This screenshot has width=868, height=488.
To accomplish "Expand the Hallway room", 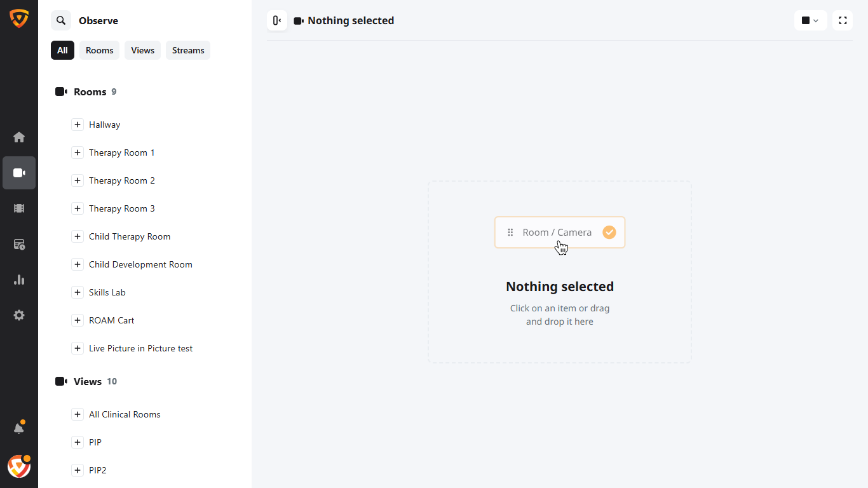I will (x=78, y=125).
